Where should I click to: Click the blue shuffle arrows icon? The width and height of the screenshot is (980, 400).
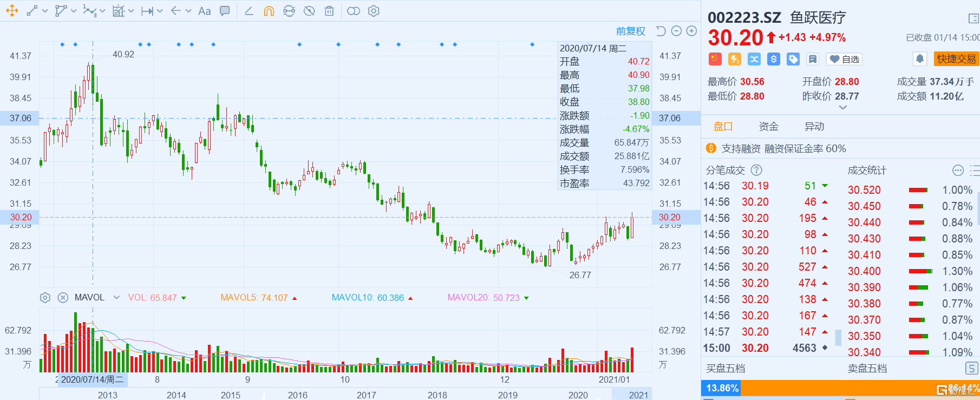pyautogui.click(x=754, y=59)
